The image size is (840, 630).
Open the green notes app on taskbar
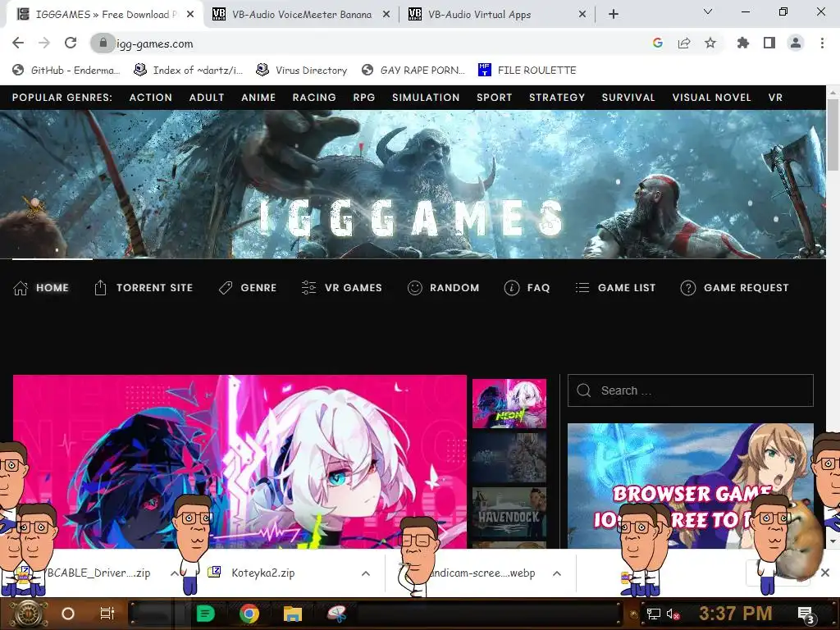click(206, 614)
